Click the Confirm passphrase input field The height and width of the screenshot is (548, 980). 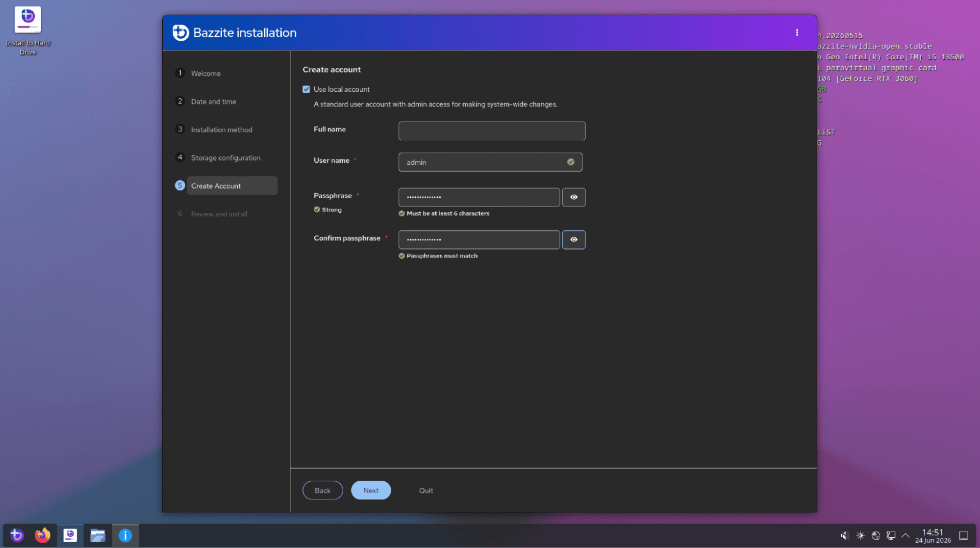[x=479, y=239]
